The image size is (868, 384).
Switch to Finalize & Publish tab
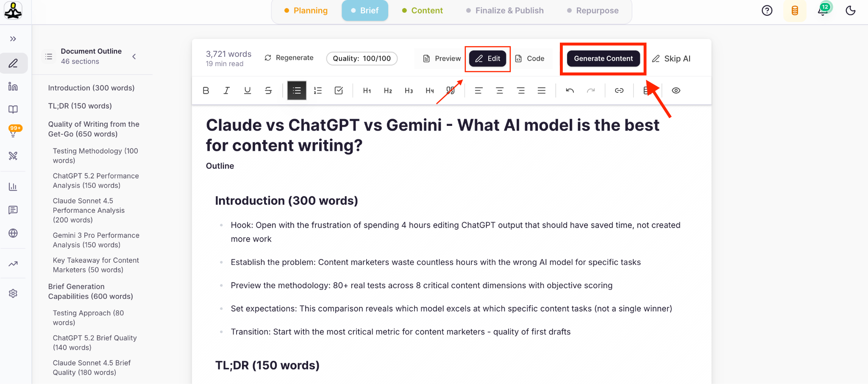(x=505, y=11)
